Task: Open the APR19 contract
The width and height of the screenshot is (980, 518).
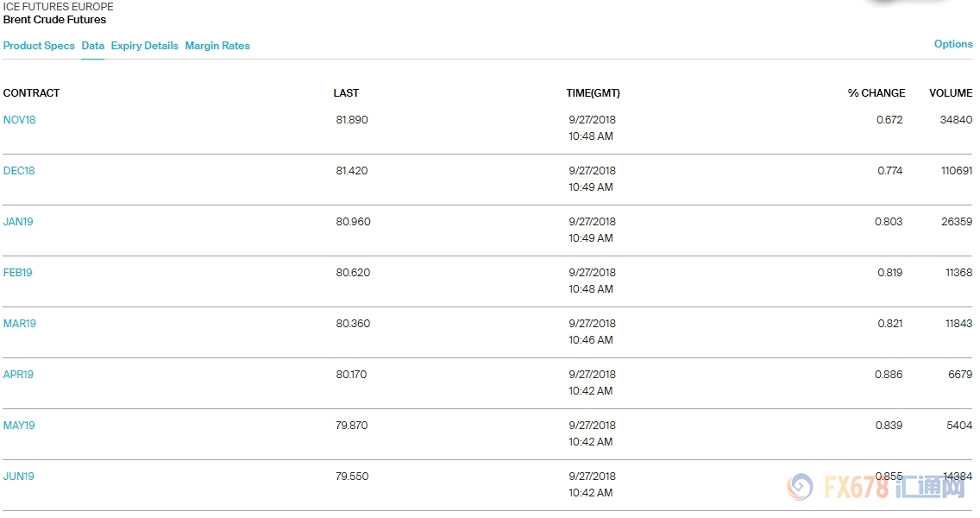Action: [x=18, y=375]
